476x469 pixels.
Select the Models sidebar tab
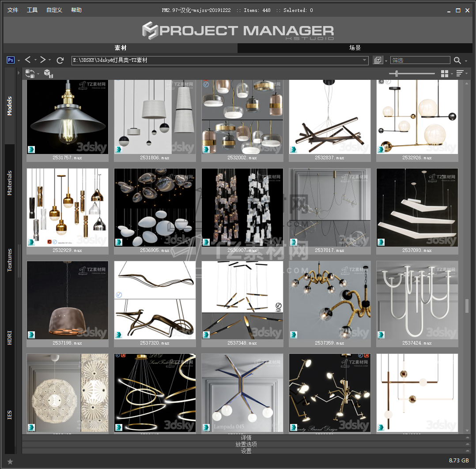click(10, 106)
